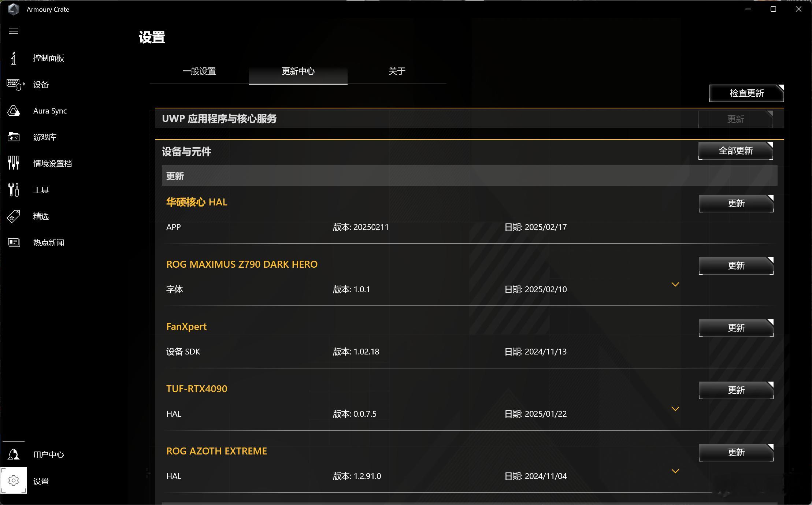Switch to the 一般设置 tab
Viewport: 812px width, 505px height.
(199, 71)
